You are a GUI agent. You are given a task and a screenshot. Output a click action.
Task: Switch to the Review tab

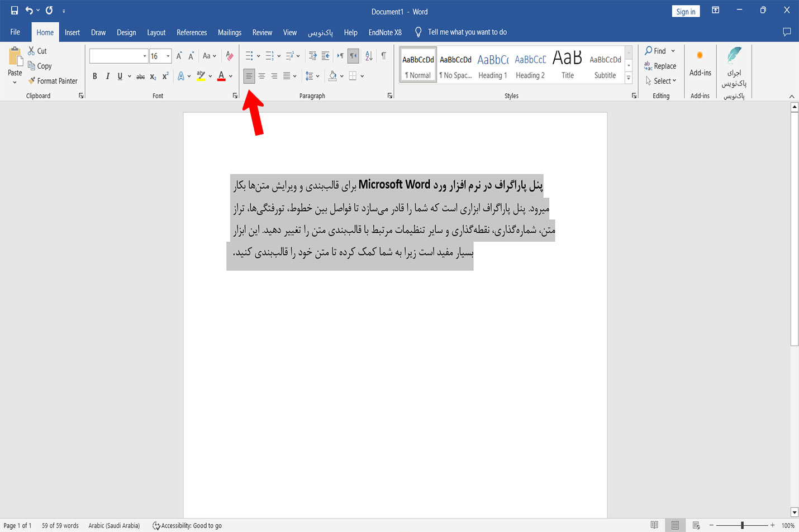pyautogui.click(x=262, y=32)
